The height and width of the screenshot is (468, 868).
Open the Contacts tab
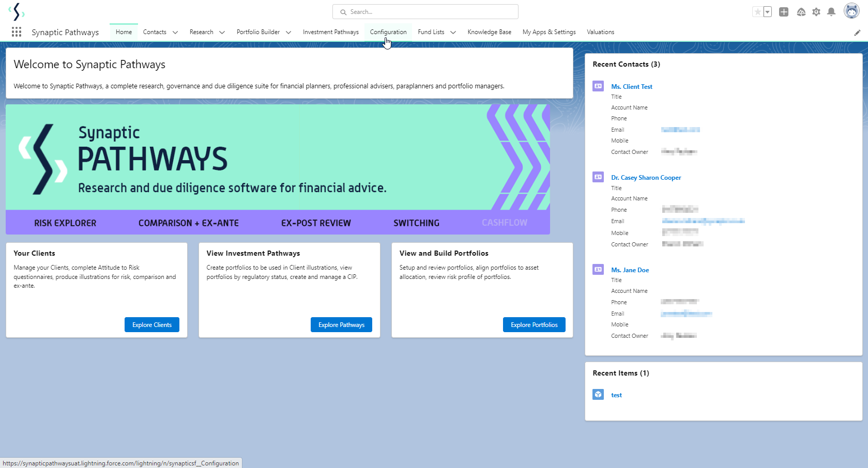tap(155, 32)
